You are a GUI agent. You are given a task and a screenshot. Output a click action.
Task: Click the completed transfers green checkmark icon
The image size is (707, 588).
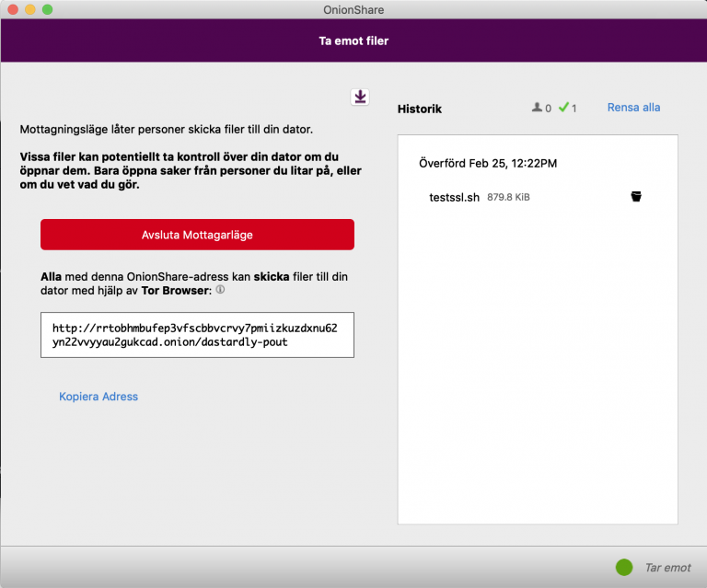(563, 108)
